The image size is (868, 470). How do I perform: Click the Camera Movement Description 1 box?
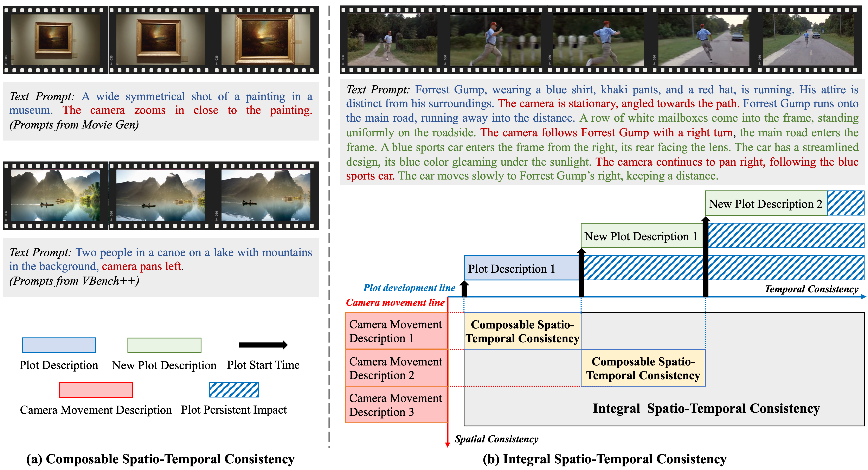[x=396, y=331]
